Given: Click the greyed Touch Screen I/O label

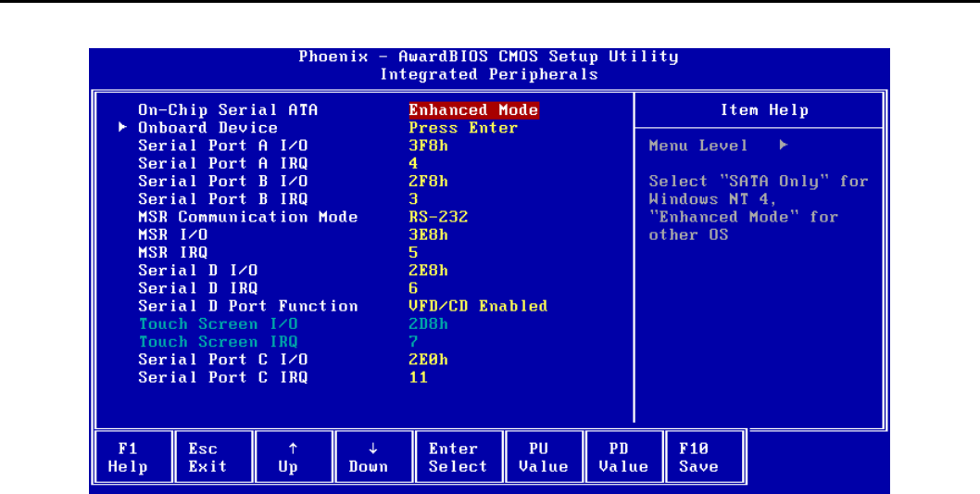Looking at the screenshot, I should (218, 323).
